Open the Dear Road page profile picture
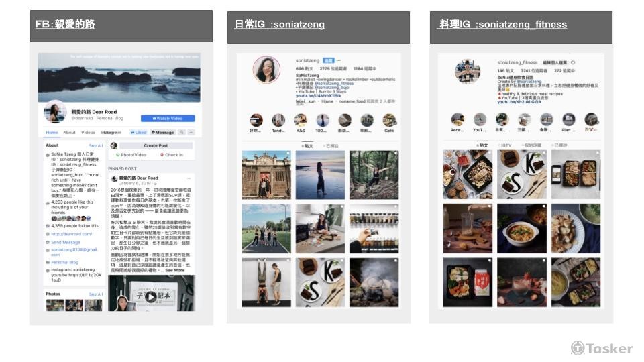 (54, 113)
